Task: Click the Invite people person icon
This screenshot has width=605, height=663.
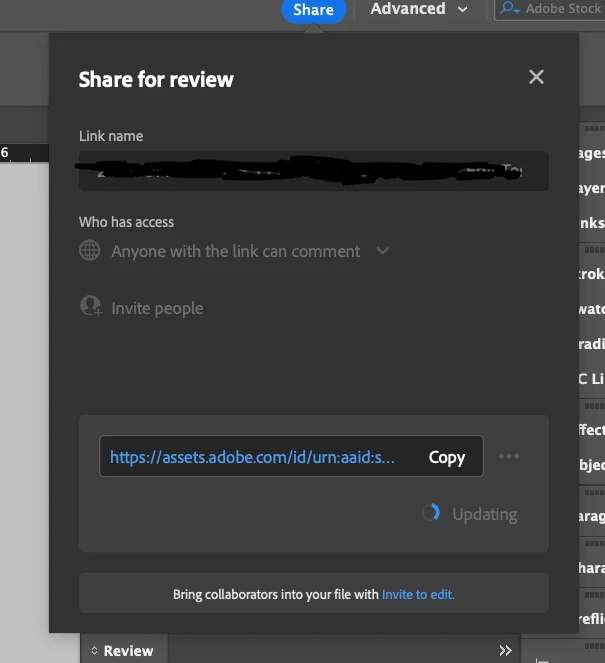Action: click(91, 306)
